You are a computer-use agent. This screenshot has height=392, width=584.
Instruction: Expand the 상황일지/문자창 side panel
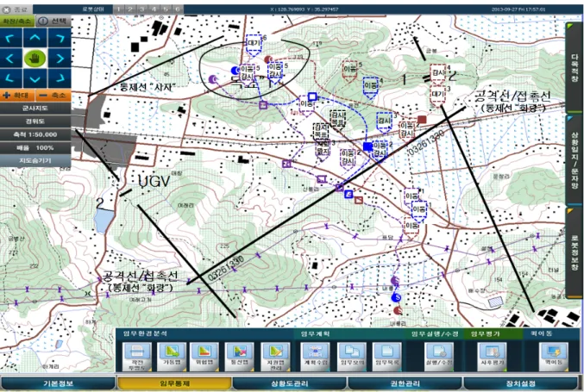tap(574, 160)
